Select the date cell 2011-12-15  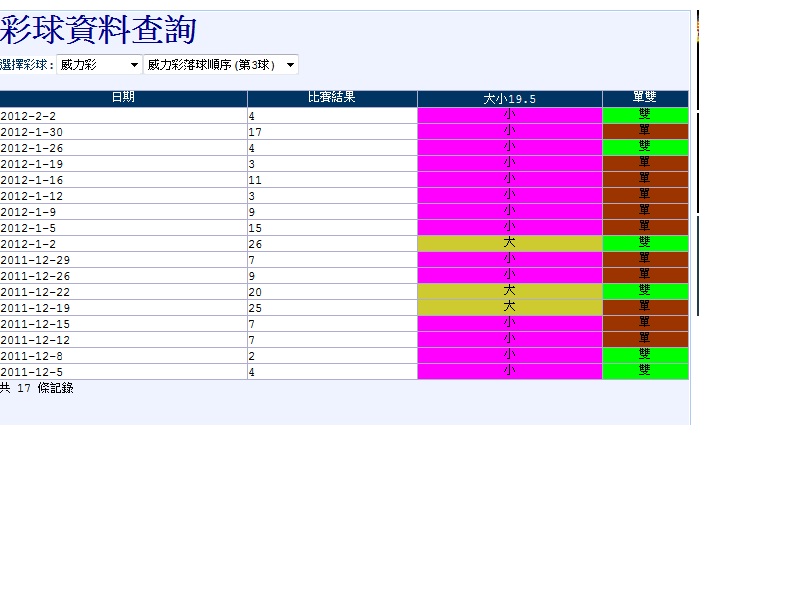pyautogui.click(x=123, y=323)
